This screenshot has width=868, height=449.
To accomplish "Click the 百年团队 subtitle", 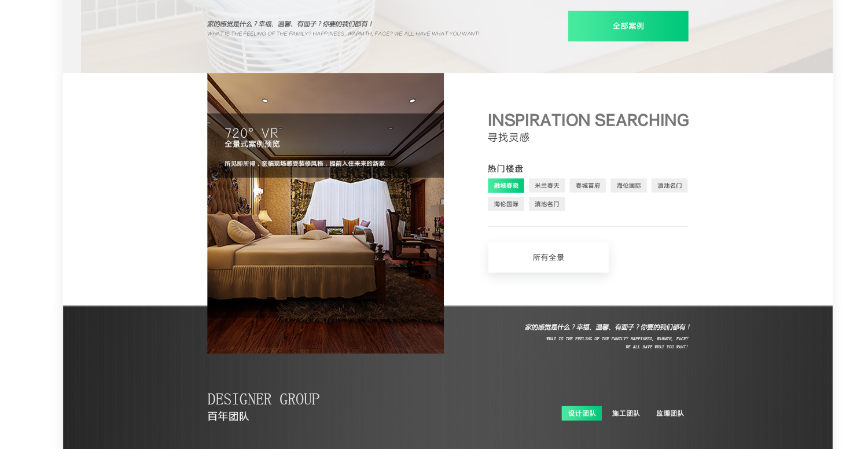I will 228,417.
